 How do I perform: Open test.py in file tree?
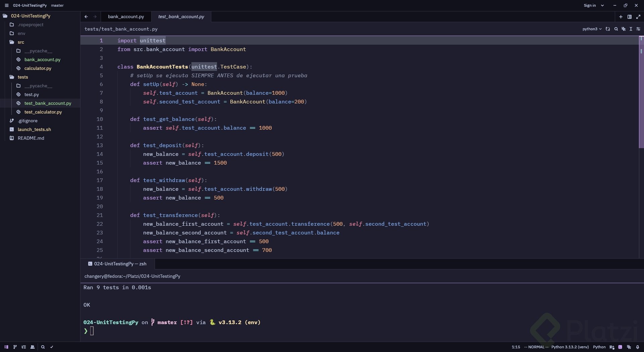pos(32,94)
